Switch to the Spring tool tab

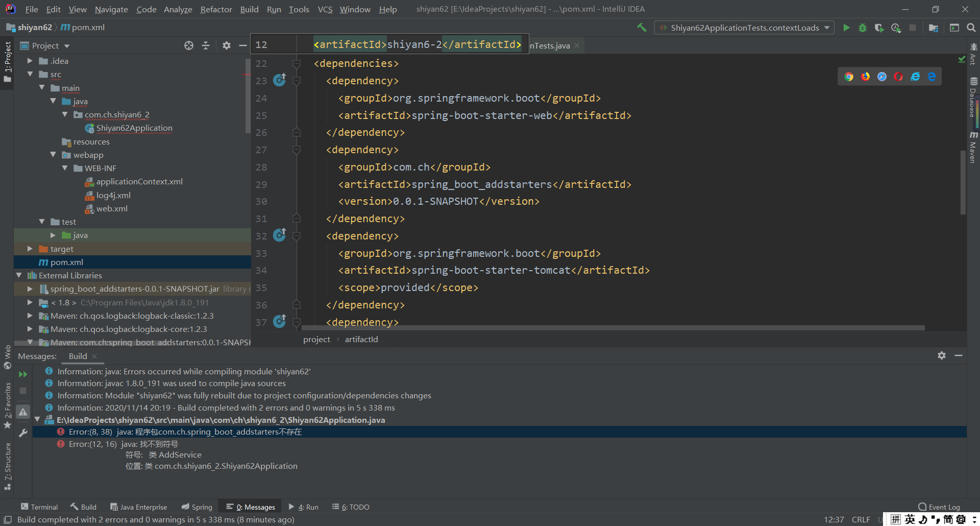pyautogui.click(x=197, y=507)
